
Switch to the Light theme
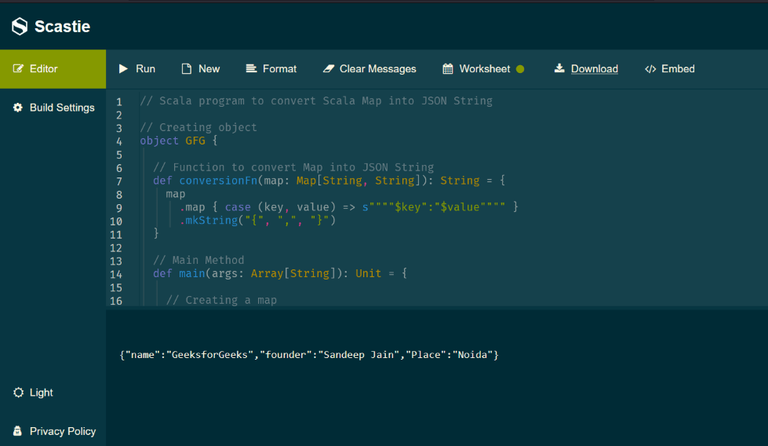(x=41, y=393)
